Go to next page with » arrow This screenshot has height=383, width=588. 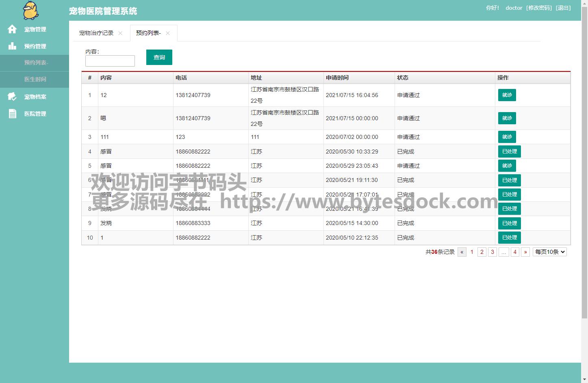(x=525, y=252)
